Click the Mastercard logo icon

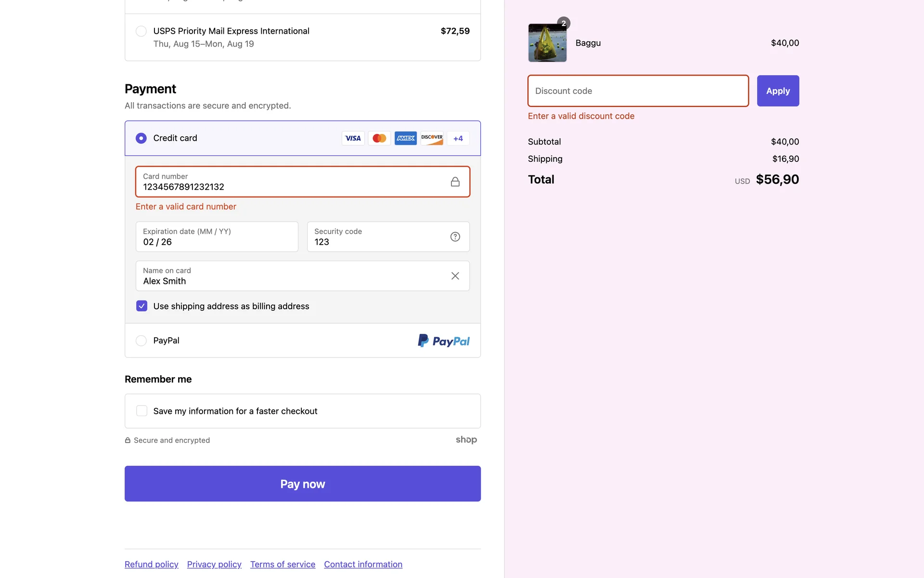pyautogui.click(x=379, y=138)
